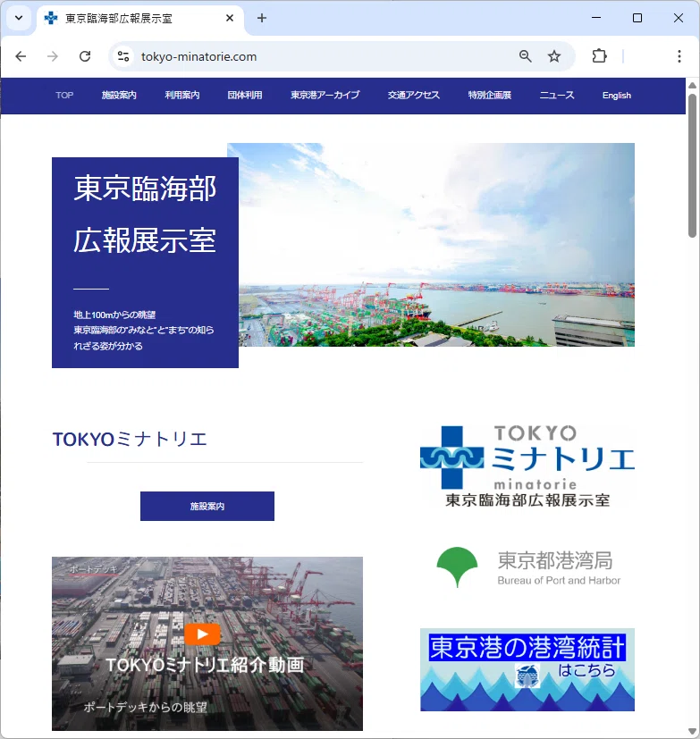Open the 東京都港湾局 Bureau of Port and Harbor link

point(528,567)
